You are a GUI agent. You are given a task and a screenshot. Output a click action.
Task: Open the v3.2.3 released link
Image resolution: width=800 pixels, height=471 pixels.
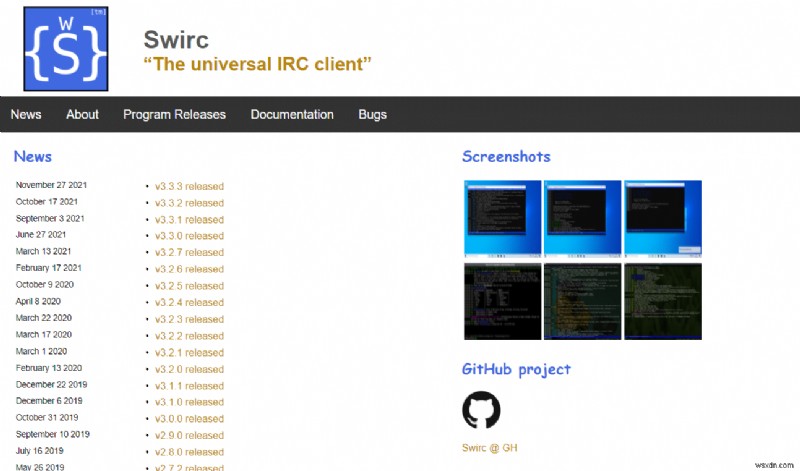[189, 319]
